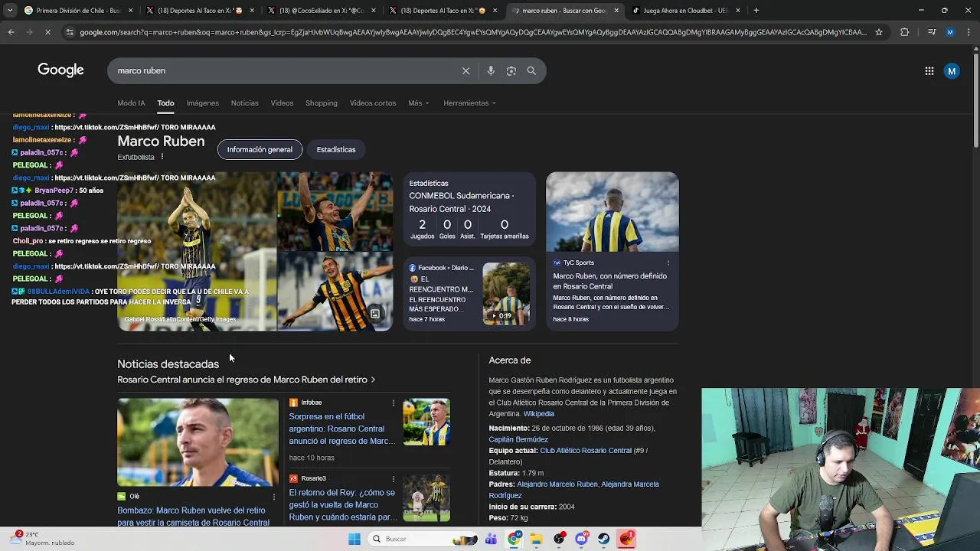The image size is (980, 551).
Task: Select the Información general chip
Action: pos(260,149)
